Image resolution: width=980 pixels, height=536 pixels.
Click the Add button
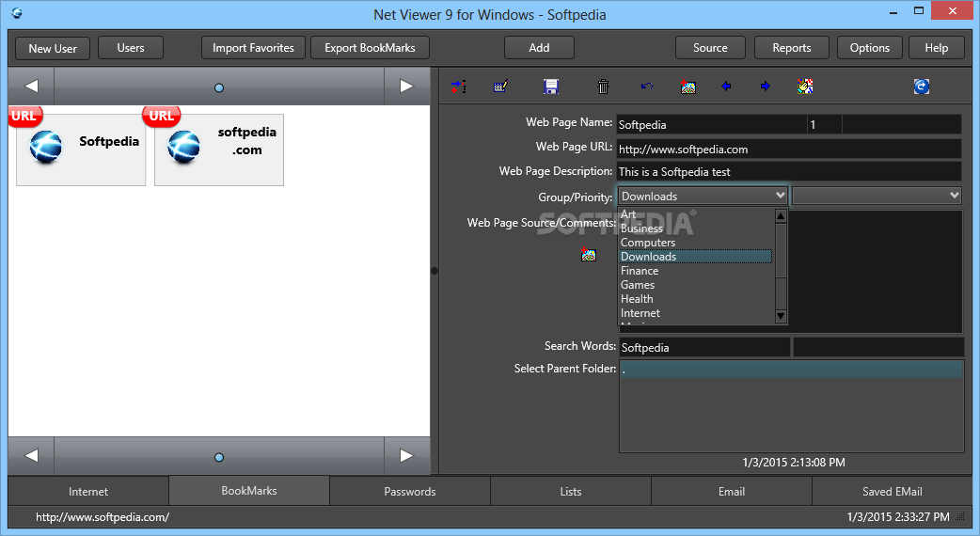point(539,47)
